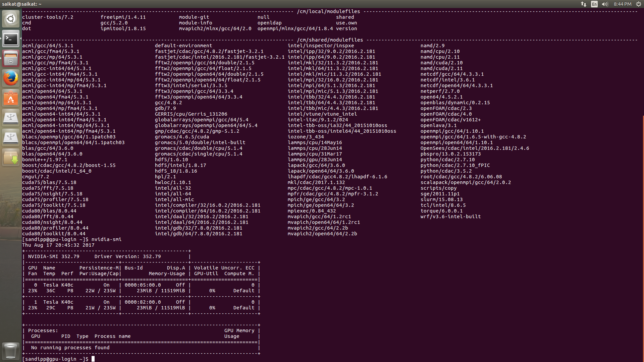
Task: Open the sound volume indicator menu
Action: pyautogui.click(x=605, y=4)
